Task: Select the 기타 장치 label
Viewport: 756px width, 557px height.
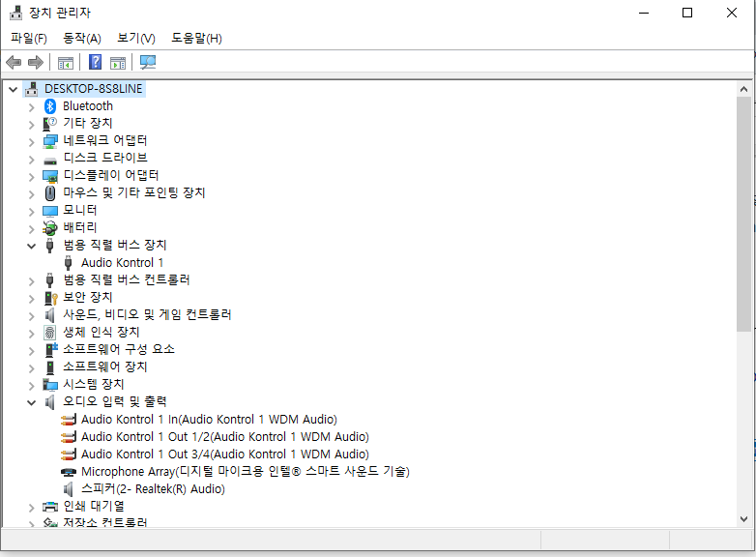Action: (x=88, y=124)
